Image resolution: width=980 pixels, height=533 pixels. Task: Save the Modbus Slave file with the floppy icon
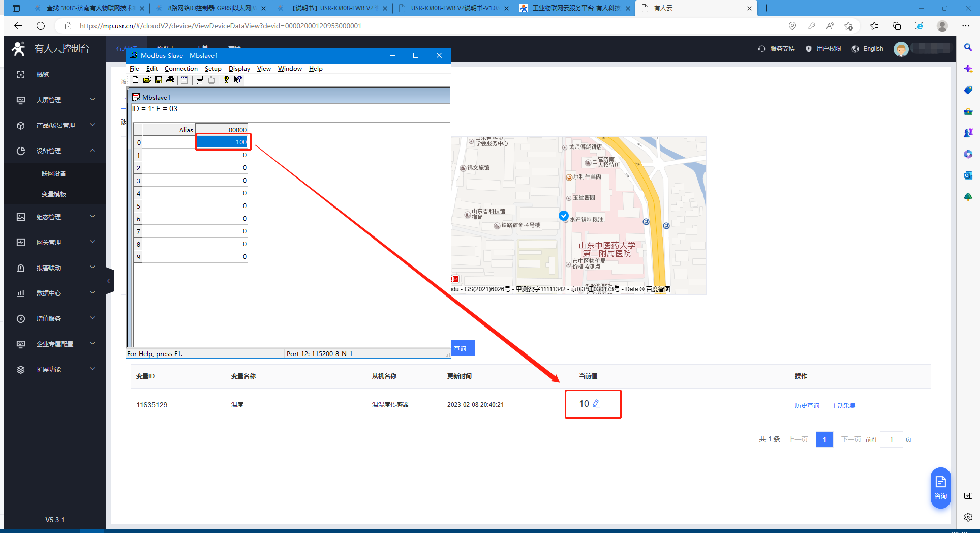point(159,80)
